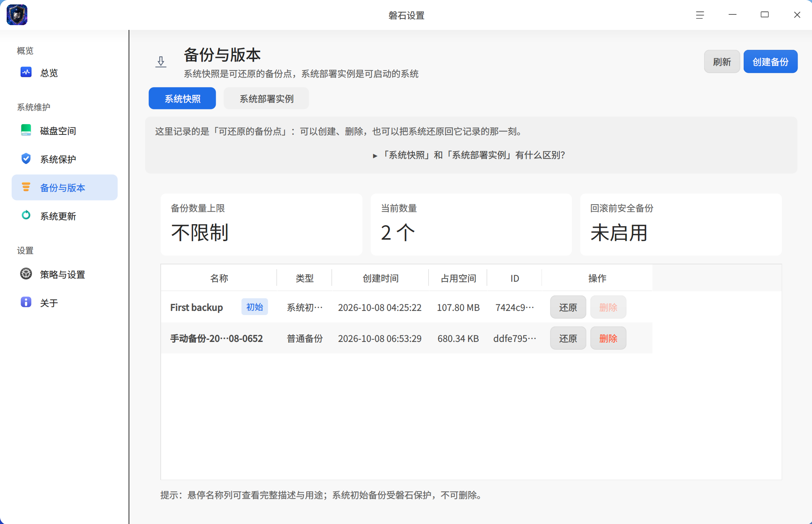The height and width of the screenshot is (524, 812).
Task: Click the 2026-10-08 06:53:29 timestamp cell
Action: (380, 338)
